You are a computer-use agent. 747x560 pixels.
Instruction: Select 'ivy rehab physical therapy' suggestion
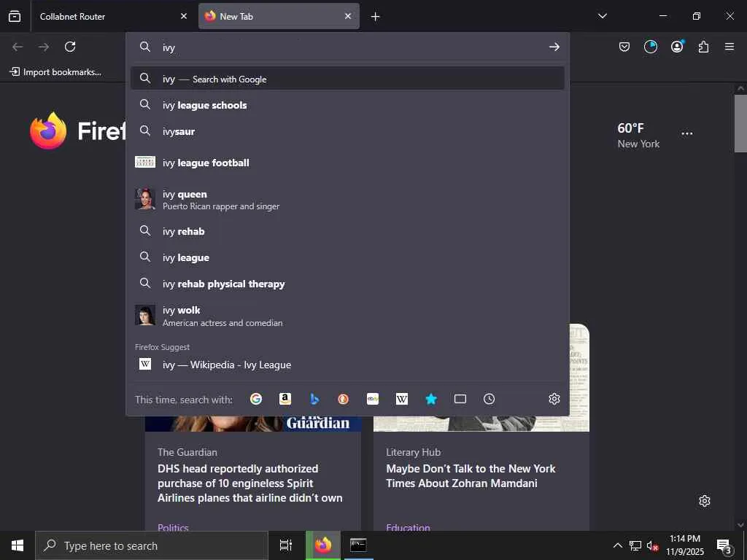click(x=348, y=284)
